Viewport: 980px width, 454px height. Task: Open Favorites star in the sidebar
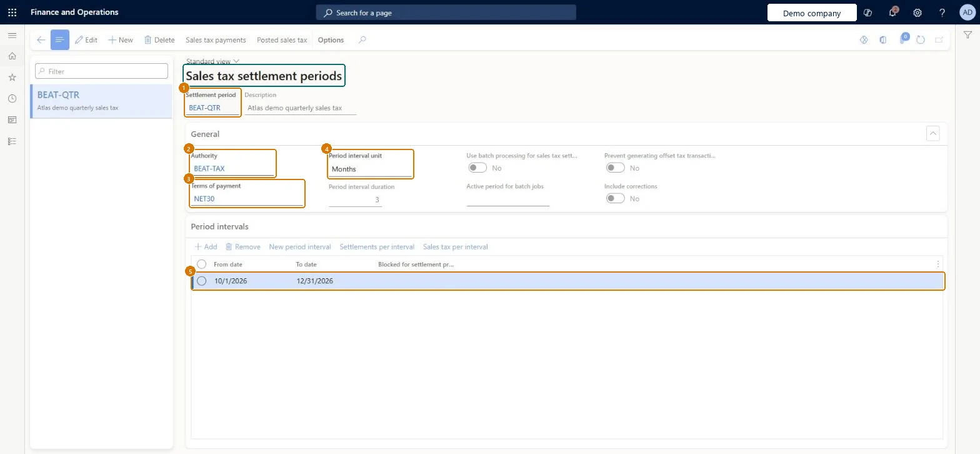(12, 78)
